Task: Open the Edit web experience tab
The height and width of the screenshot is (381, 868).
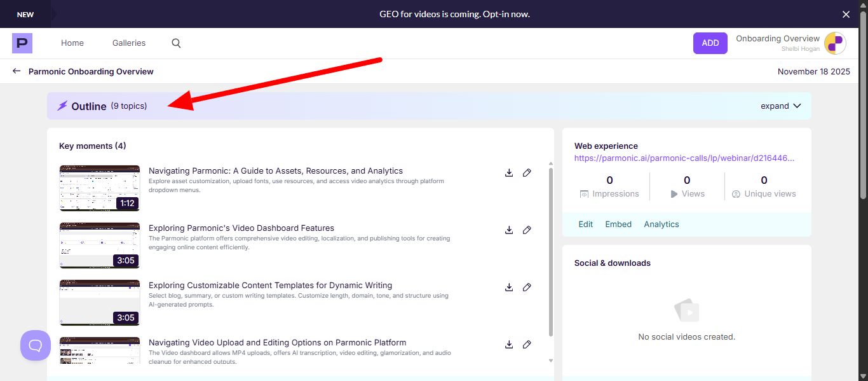Action: 586,224
